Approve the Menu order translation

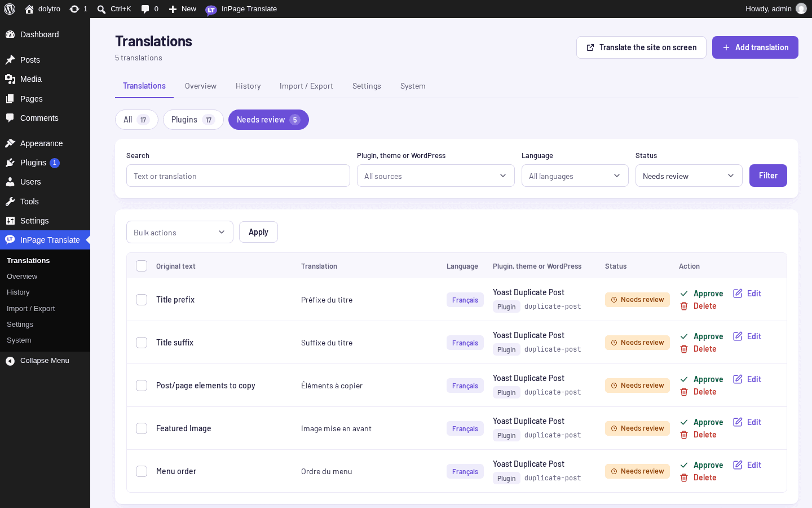(701, 465)
